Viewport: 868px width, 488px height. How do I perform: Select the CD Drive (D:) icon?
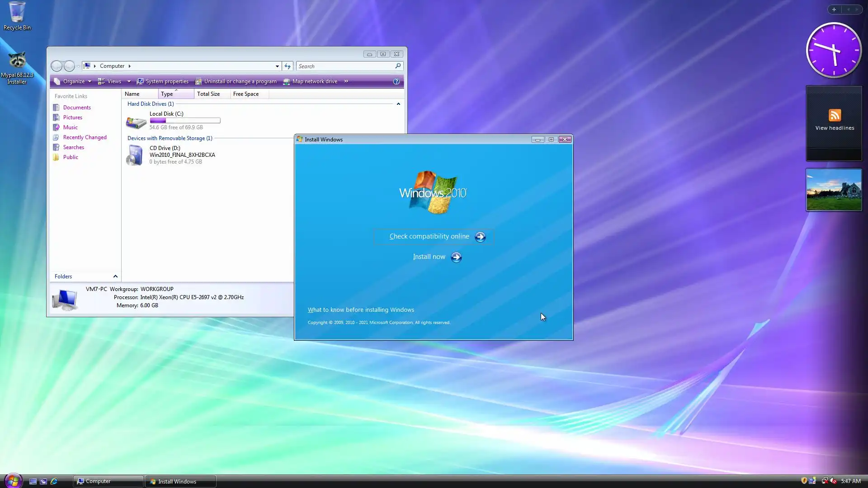[x=134, y=155]
